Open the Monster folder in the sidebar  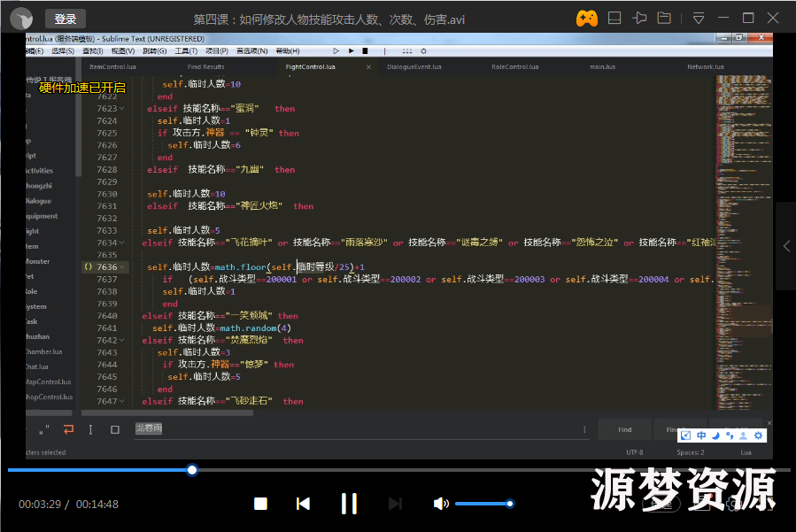pos(38,261)
